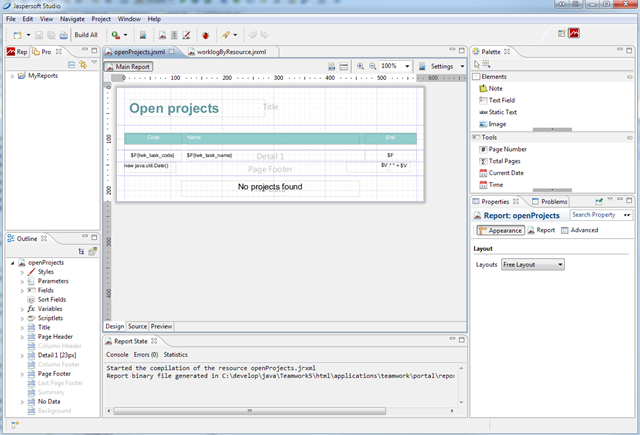Click the Image element in Palette

pyautogui.click(x=497, y=124)
